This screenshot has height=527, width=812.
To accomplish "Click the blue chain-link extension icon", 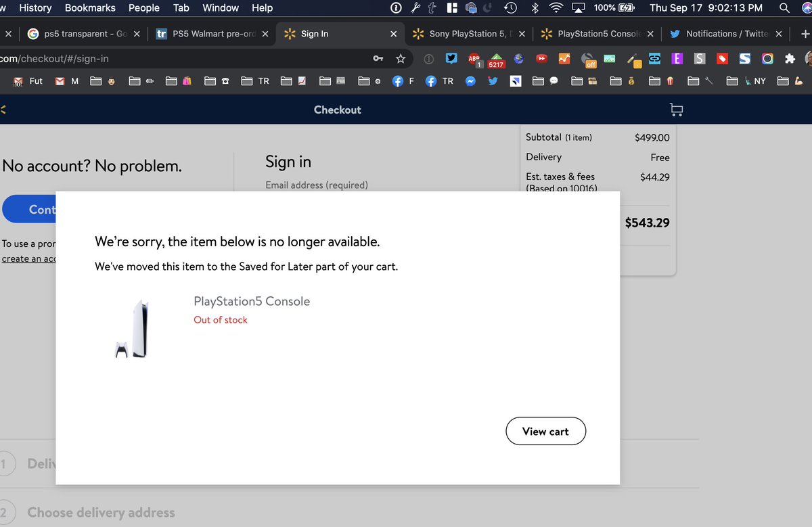I will 655,59.
